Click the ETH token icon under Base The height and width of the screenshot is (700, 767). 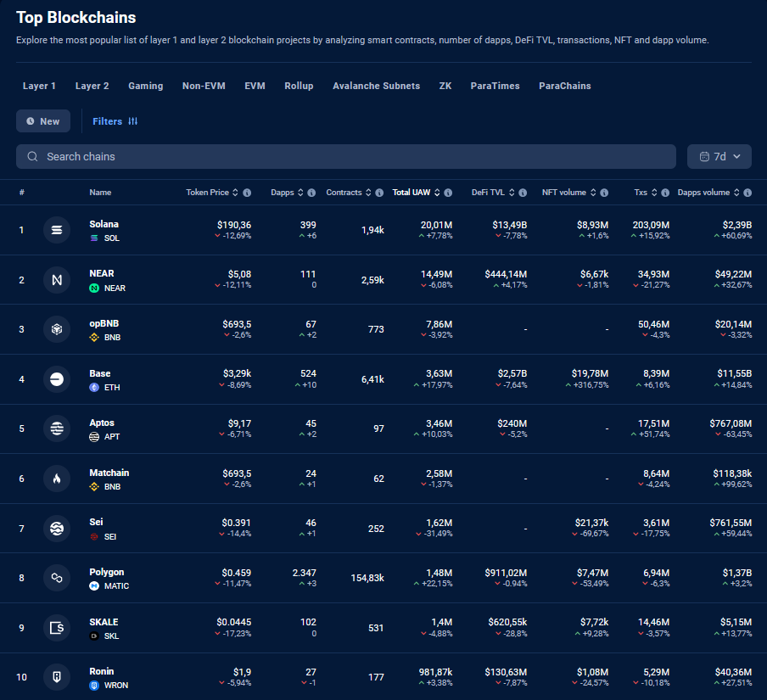(94, 388)
